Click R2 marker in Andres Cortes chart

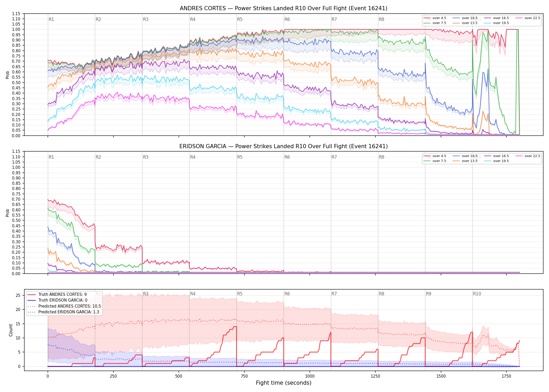98,19
